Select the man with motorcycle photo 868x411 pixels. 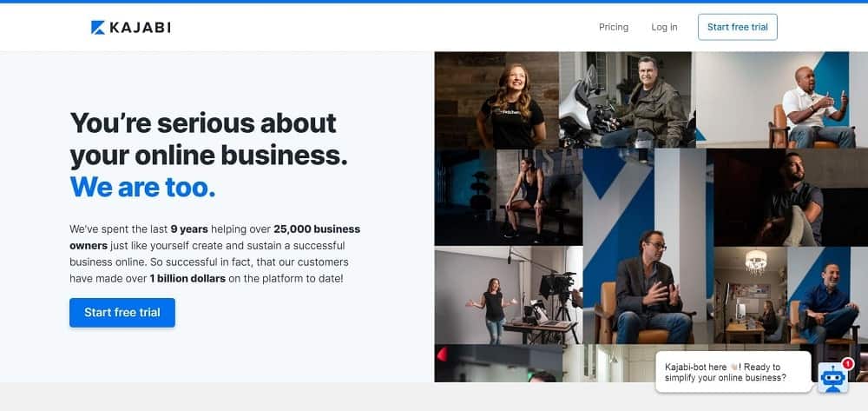click(x=627, y=100)
